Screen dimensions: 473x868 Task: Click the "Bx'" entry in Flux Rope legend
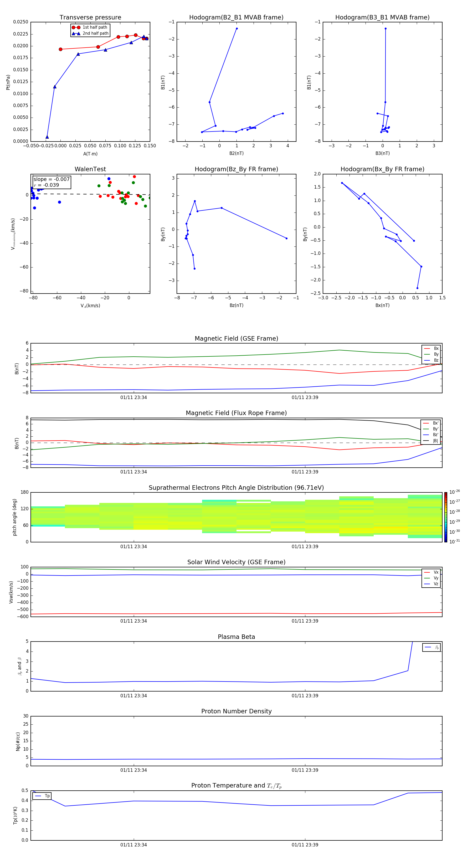click(x=431, y=423)
